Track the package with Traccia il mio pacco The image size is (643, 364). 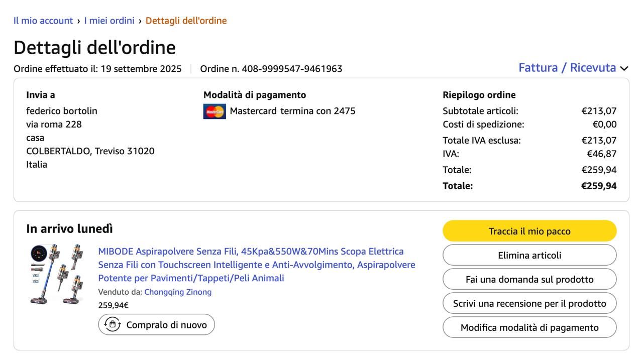tap(529, 231)
